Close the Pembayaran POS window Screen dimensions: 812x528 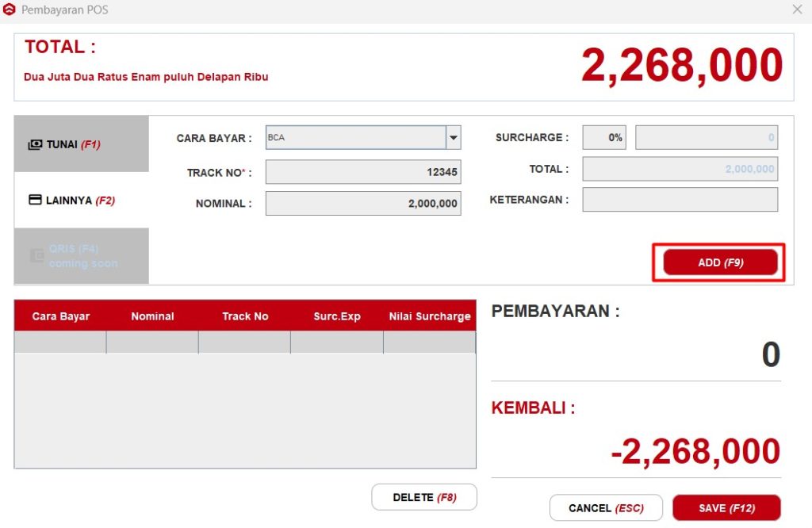(797, 10)
